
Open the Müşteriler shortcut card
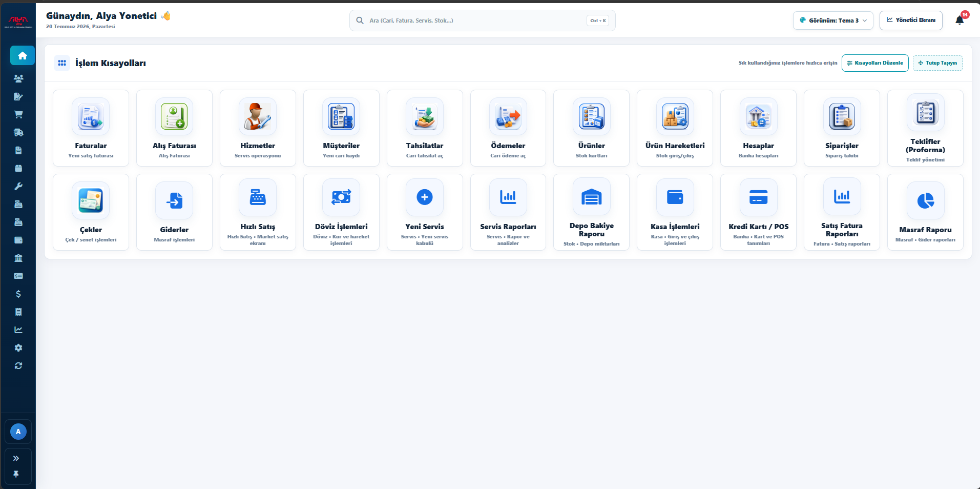coord(341,128)
